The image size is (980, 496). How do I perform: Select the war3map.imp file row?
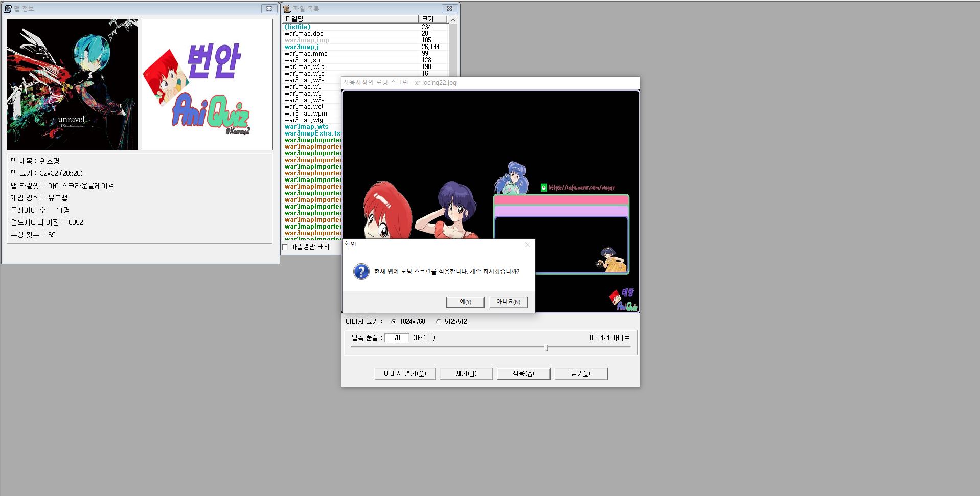(366, 40)
